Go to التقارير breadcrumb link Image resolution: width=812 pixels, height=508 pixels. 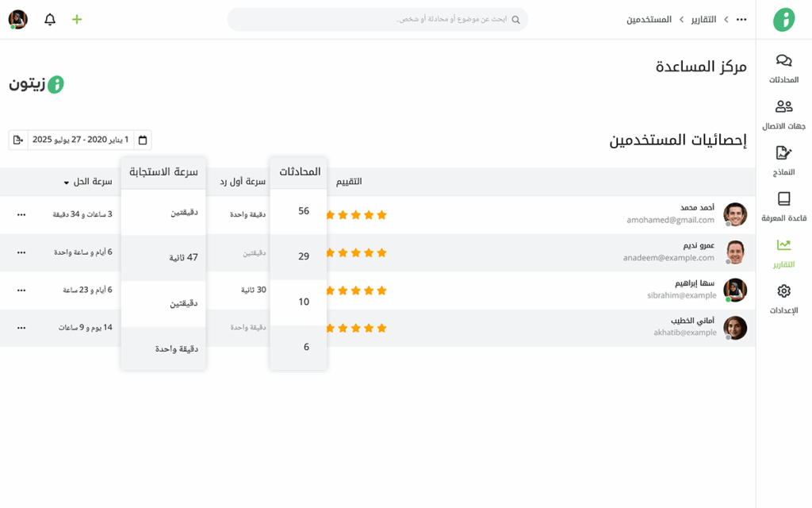click(704, 19)
